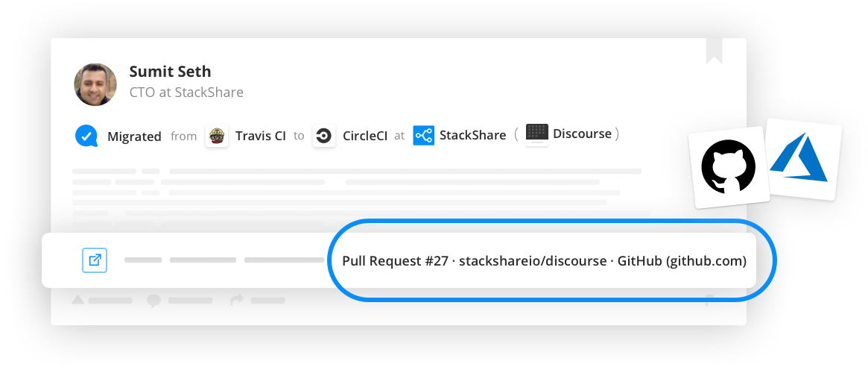Open the external link icon button
This screenshot has width=868, height=370.
tap(95, 260)
